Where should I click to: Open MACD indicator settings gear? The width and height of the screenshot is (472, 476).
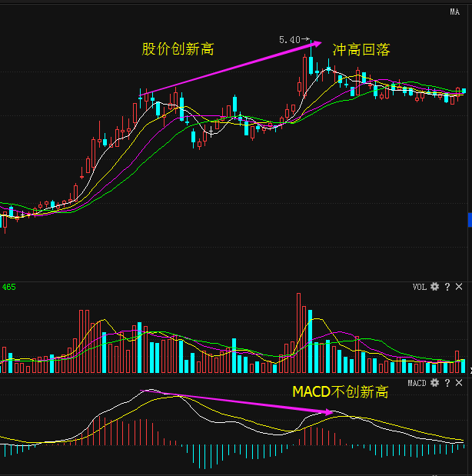pos(434,383)
